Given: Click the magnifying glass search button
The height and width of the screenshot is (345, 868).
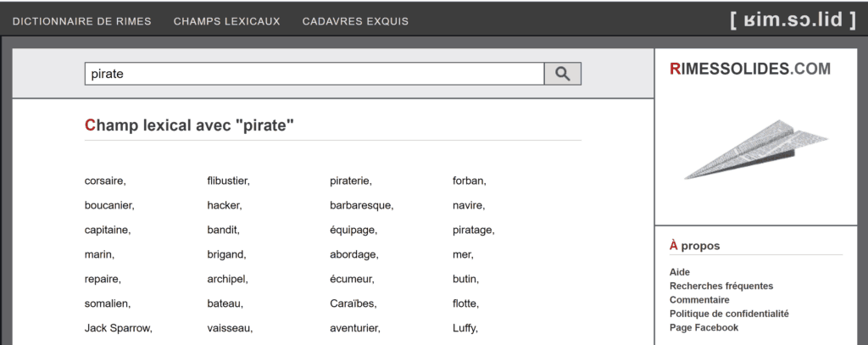Looking at the screenshot, I should (x=563, y=74).
